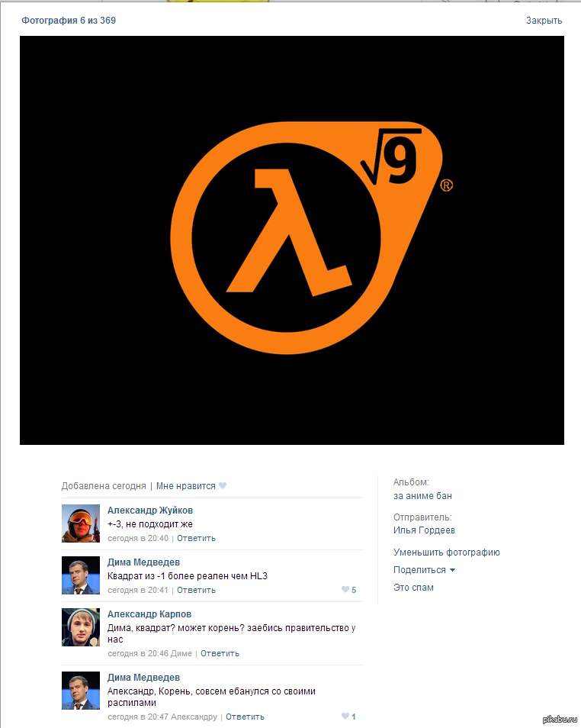
Task: Click the heart on the comment with 5 likes
Action: coord(345,590)
